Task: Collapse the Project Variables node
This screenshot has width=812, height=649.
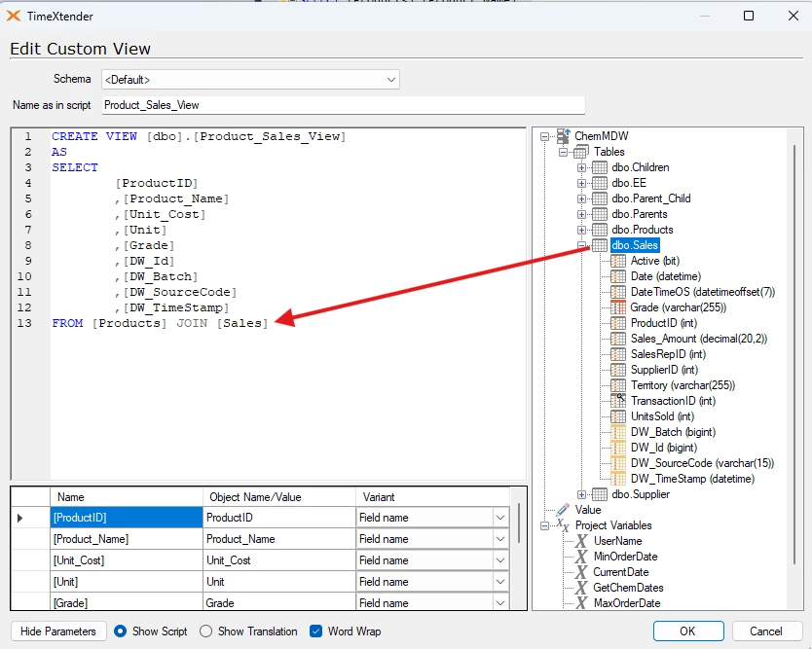Action: [545, 525]
